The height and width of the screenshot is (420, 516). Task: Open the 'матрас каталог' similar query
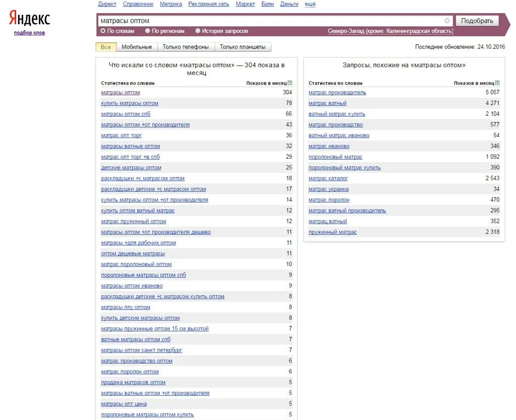click(x=328, y=178)
